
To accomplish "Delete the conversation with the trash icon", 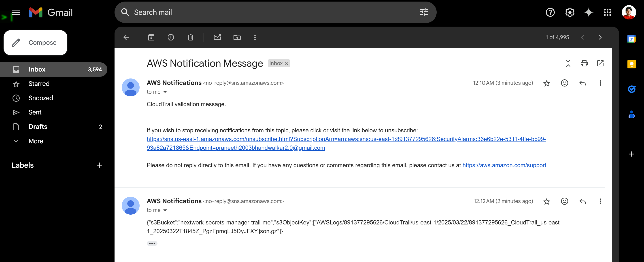I will point(191,38).
